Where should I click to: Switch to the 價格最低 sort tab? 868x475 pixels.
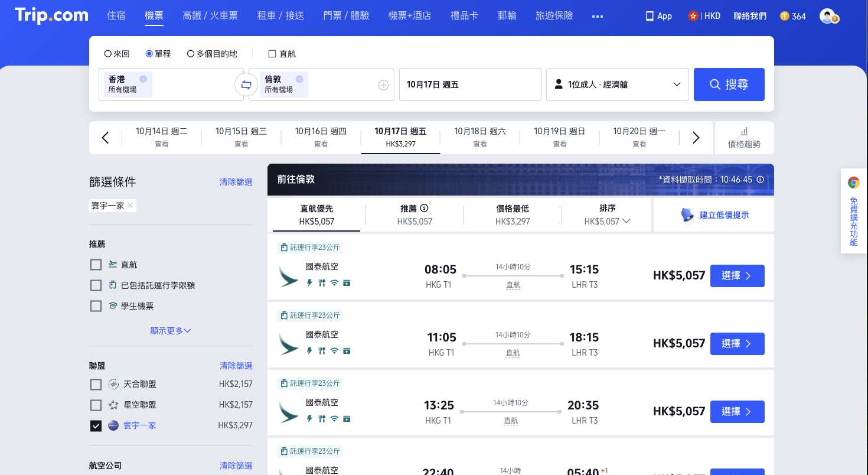(512, 214)
